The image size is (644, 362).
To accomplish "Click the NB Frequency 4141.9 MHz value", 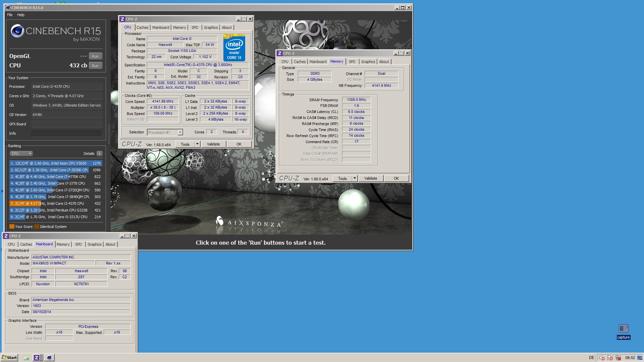I will pyautogui.click(x=381, y=85).
